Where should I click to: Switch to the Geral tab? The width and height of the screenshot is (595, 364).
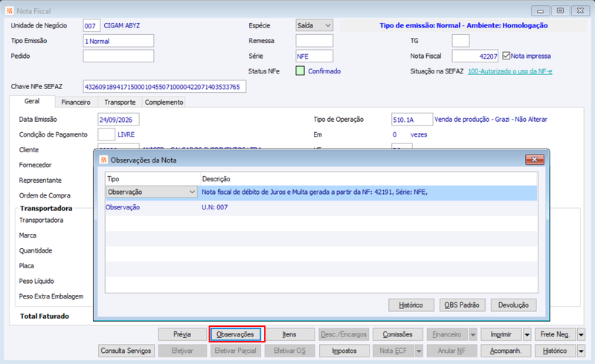(x=32, y=101)
